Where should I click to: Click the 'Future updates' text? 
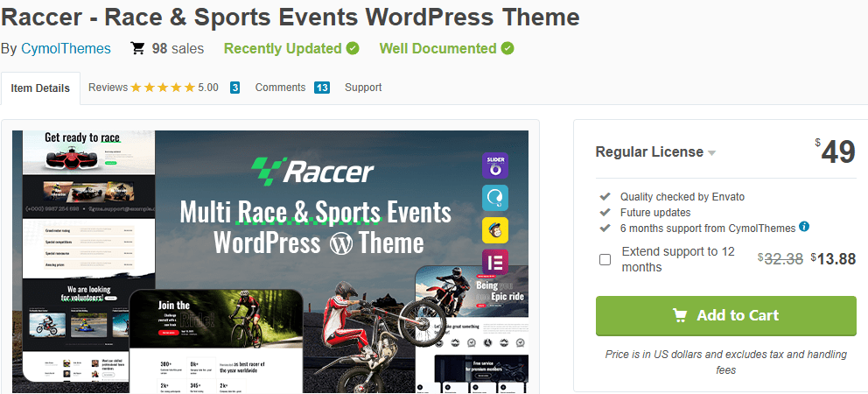click(x=655, y=212)
